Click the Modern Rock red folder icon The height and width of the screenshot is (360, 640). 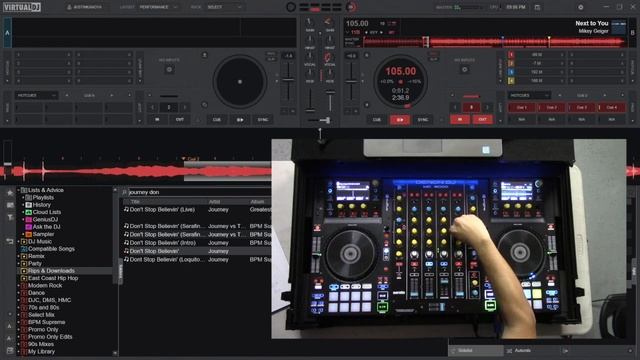pyautogui.click(x=24, y=286)
